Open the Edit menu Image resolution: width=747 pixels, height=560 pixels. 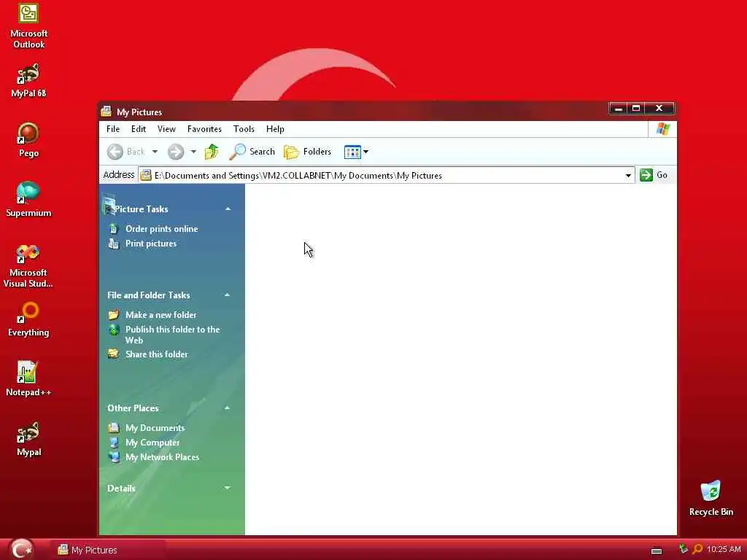tap(139, 129)
